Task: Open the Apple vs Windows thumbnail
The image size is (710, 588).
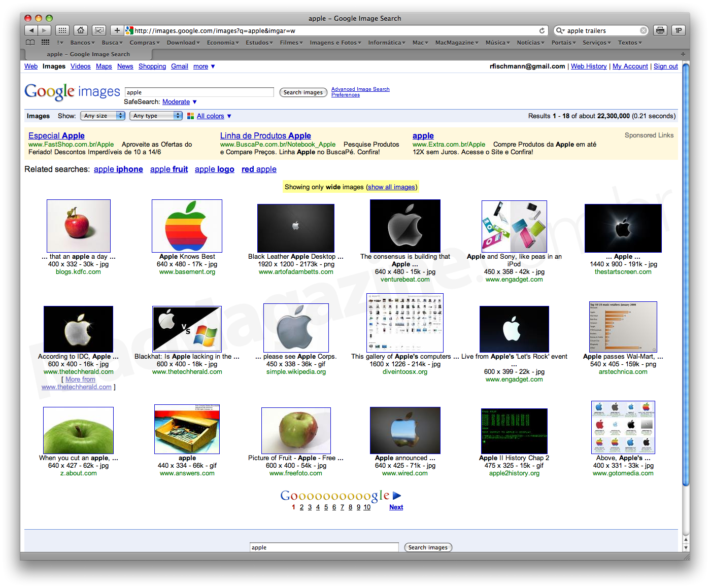Action: pyautogui.click(x=187, y=329)
